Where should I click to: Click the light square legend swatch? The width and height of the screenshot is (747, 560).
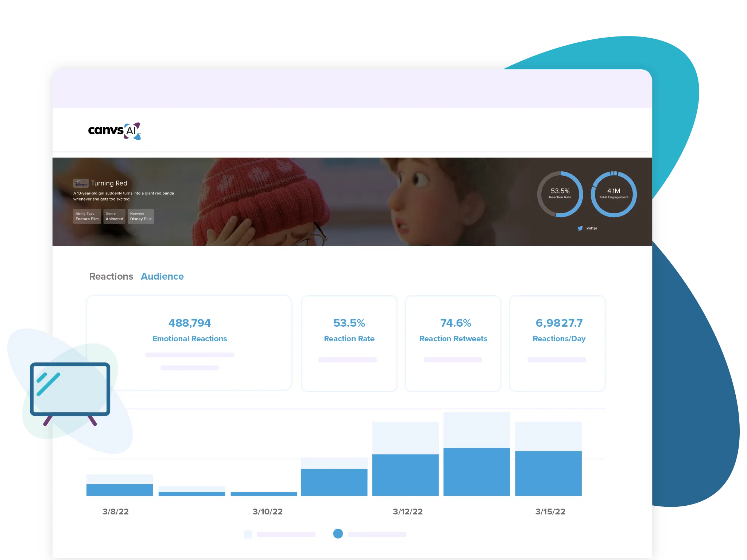[x=248, y=534]
